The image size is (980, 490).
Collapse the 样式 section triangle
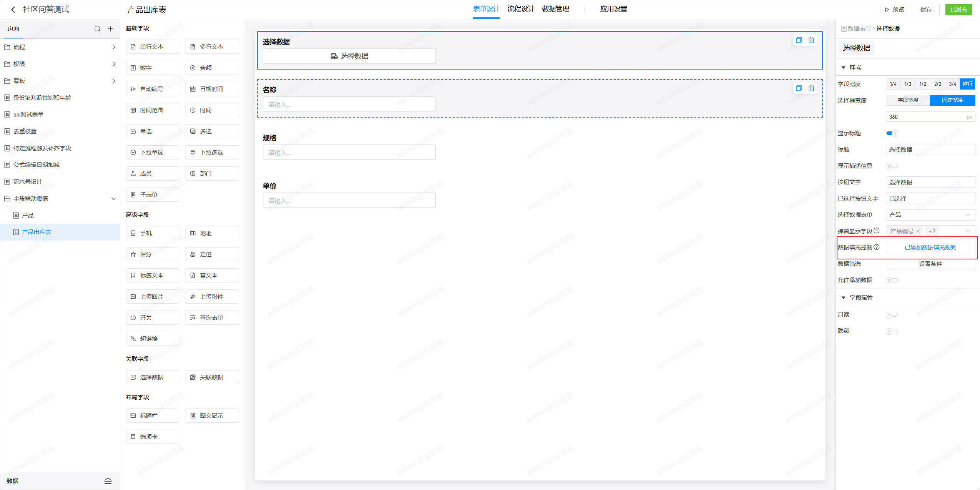pyautogui.click(x=843, y=67)
